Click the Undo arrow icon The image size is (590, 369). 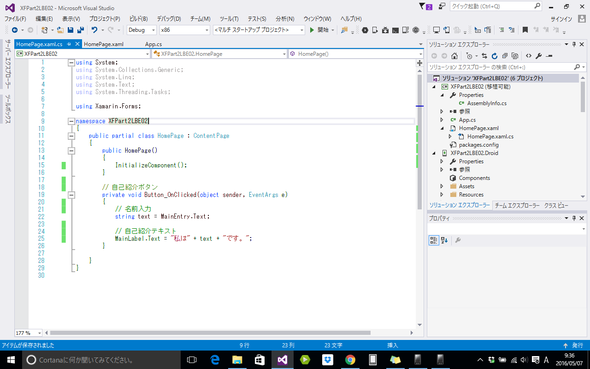click(94, 30)
